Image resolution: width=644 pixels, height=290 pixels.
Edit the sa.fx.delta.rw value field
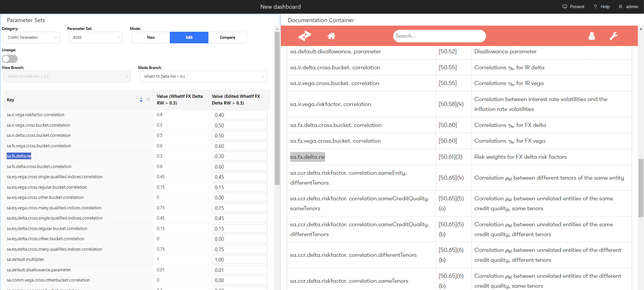point(239,156)
